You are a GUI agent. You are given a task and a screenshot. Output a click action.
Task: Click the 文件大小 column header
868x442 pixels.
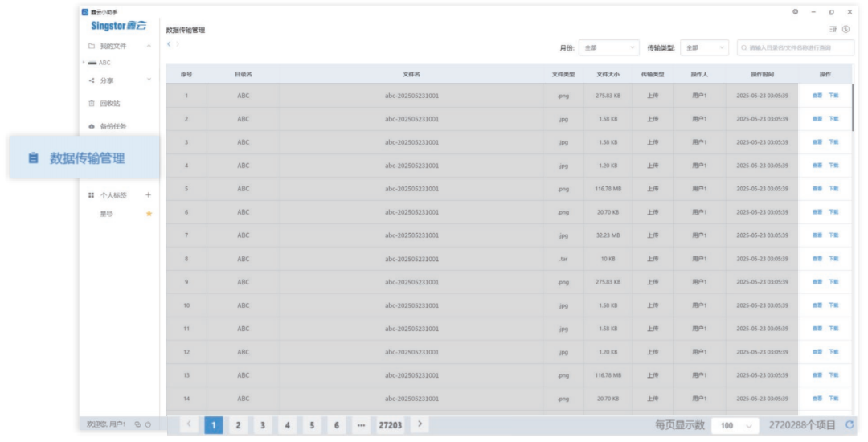point(608,74)
